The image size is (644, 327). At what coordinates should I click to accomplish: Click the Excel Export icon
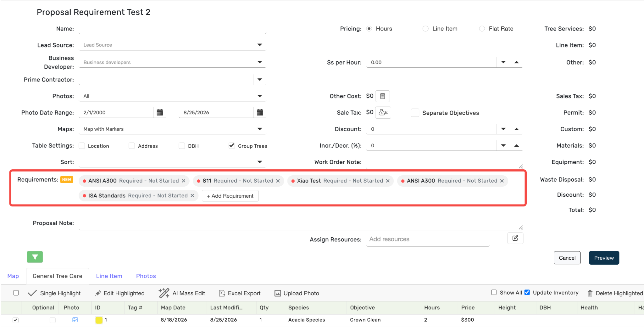(x=222, y=293)
